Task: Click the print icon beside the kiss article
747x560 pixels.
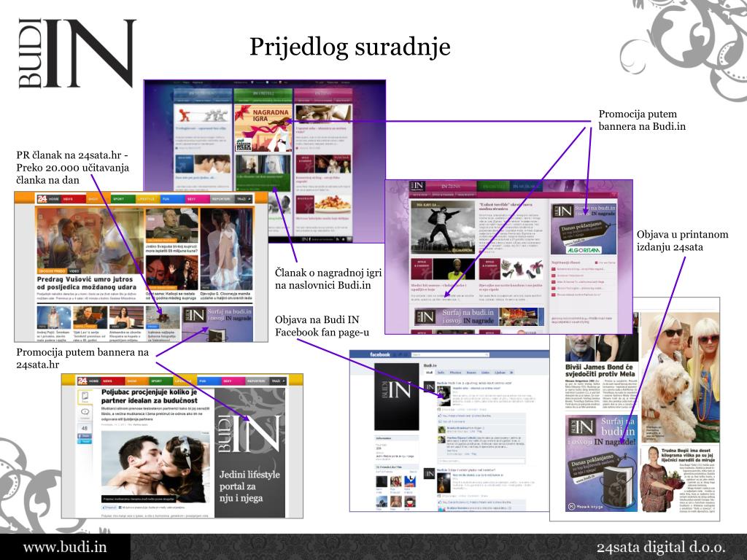Action: click(85, 396)
